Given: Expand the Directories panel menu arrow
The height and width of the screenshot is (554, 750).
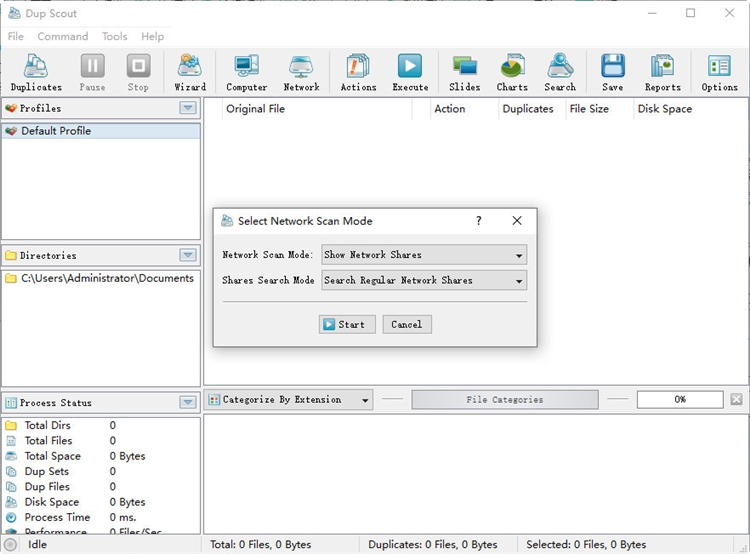Looking at the screenshot, I should click(188, 256).
